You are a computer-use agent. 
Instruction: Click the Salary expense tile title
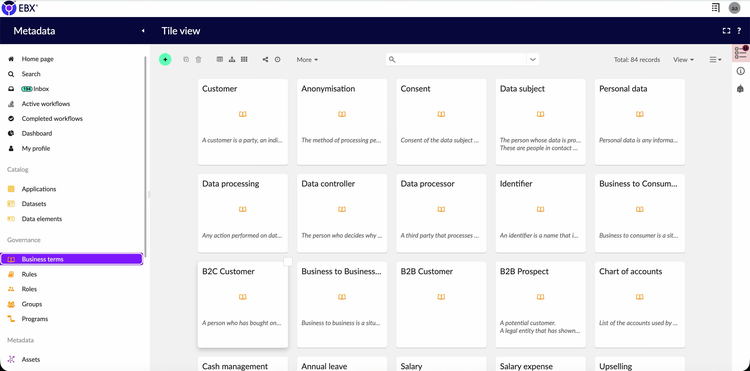tap(526, 366)
